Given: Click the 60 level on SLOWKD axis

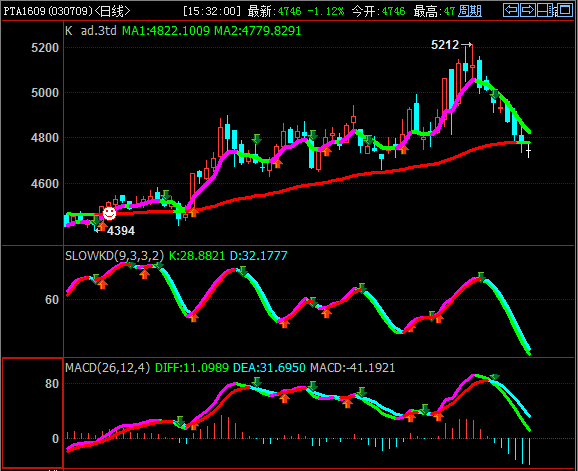Looking at the screenshot, I should point(52,300).
